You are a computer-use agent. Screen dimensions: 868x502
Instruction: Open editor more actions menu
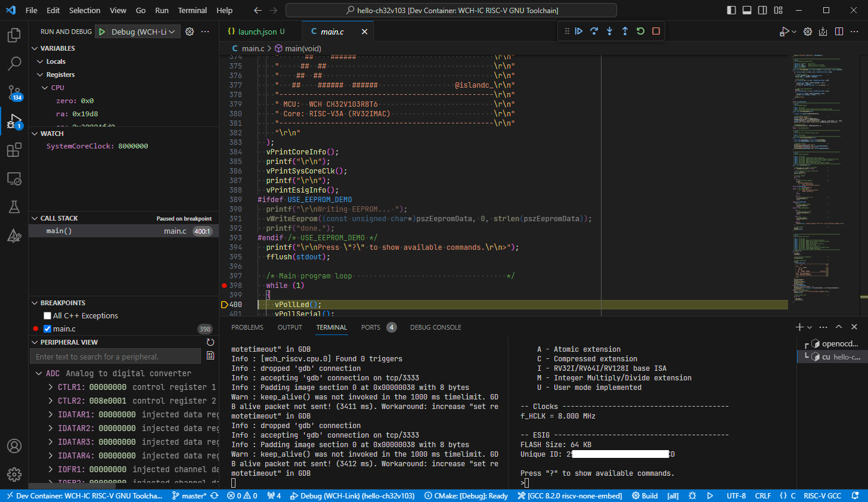click(854, 32)
